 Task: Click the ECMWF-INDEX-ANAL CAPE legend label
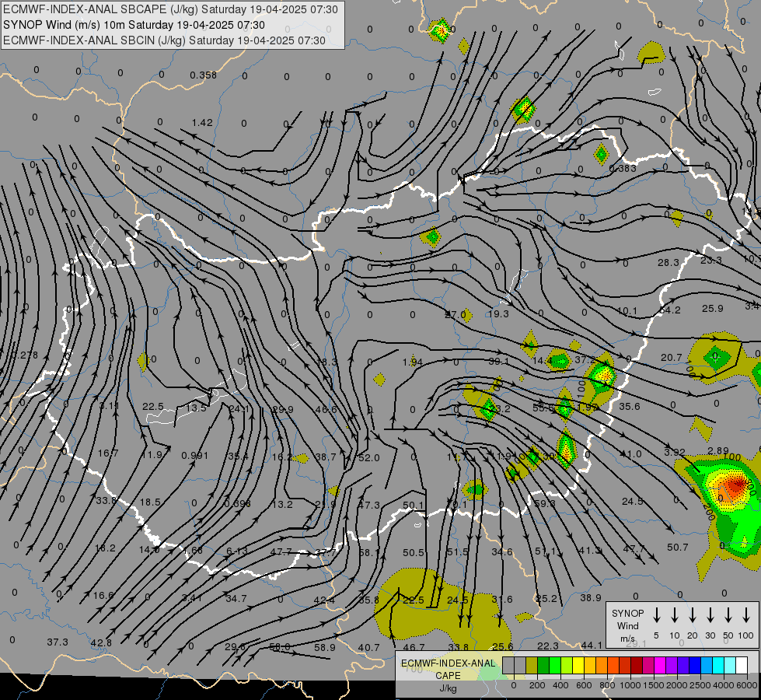[448, 670]
